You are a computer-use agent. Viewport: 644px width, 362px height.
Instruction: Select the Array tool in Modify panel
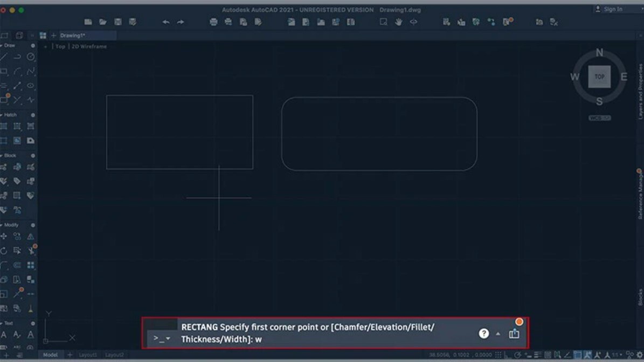click(x=31, y=265)
